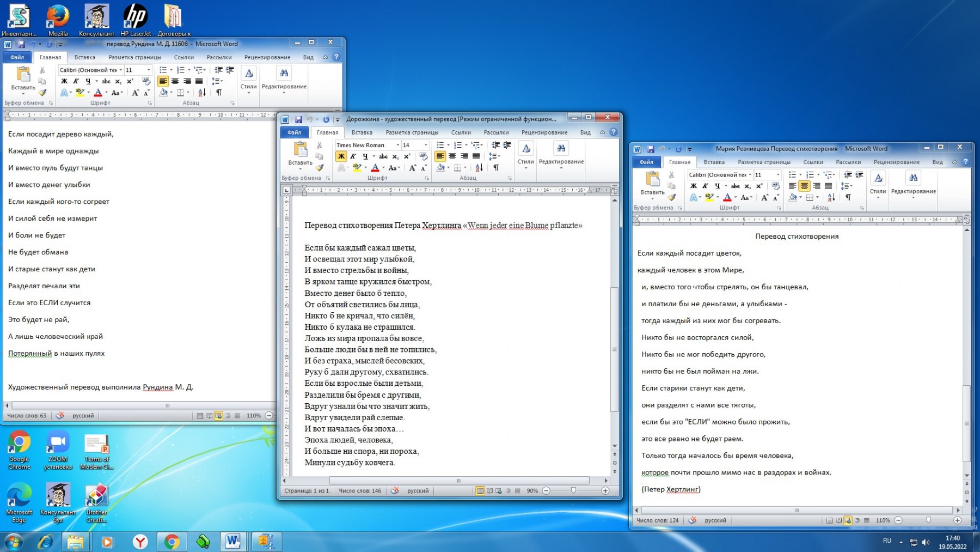Click Редактирование button in Дорожкина window
The height and width of the screenshot is (552, 980).
click(x=561, y=155)
